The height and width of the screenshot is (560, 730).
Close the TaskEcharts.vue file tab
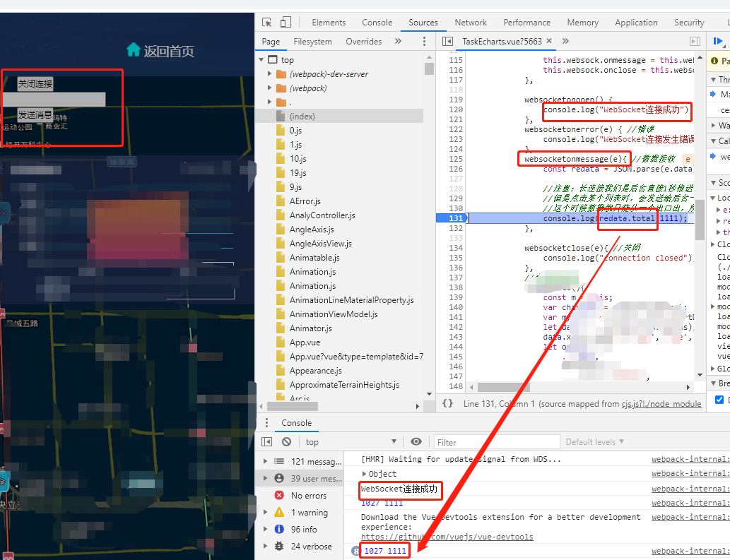549,41
